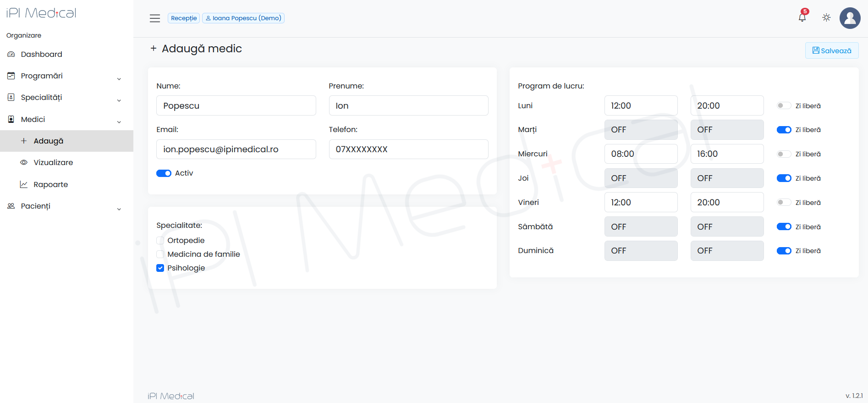
Task: Open the hamburger sidebar menu
Action: click(x=155, y=18)
